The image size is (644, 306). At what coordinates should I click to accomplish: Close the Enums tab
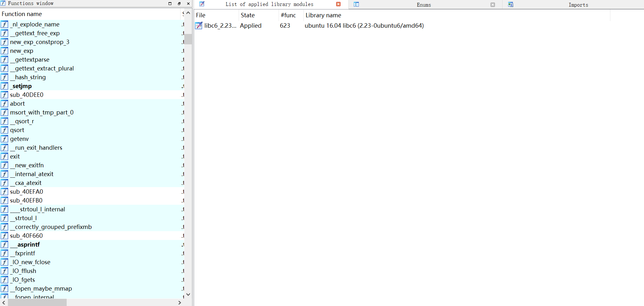[493, 5]
